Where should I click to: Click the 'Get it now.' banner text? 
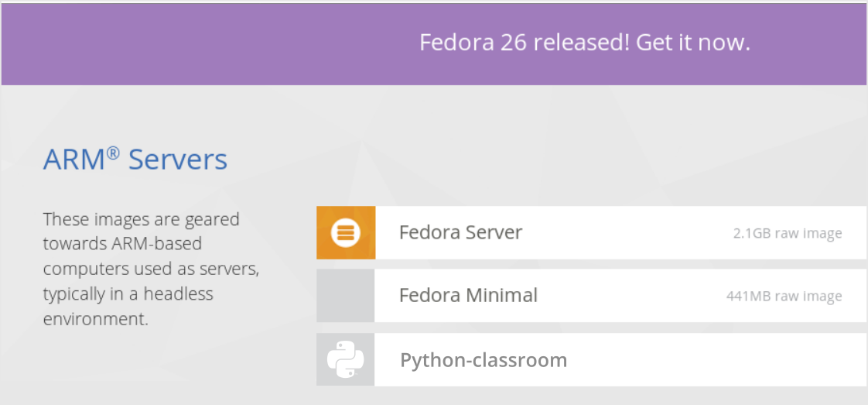tap(693, 43)
